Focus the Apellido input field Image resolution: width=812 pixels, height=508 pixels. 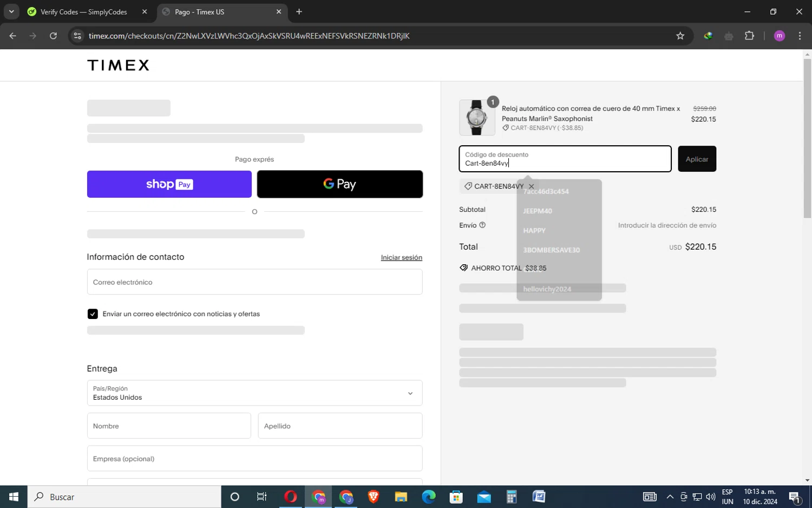coord(340,426)
